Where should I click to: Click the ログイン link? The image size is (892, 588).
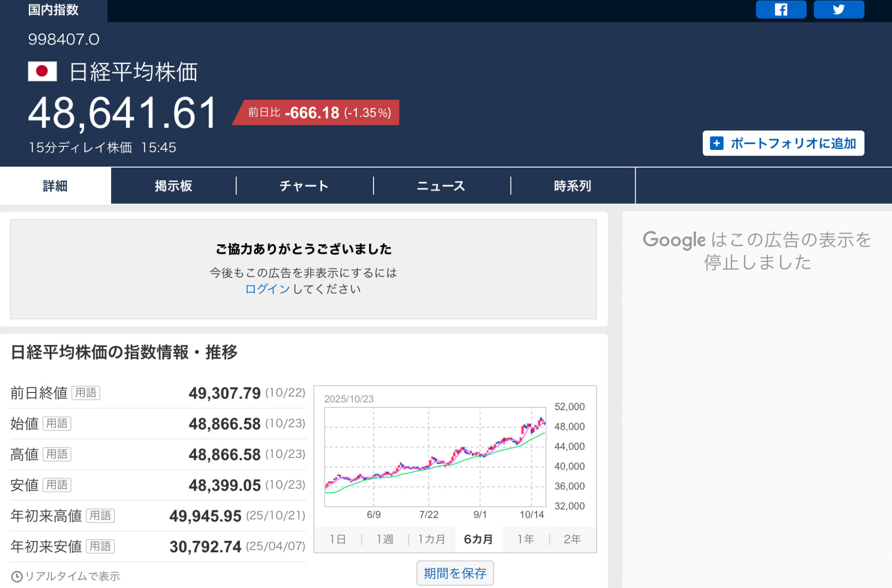pos(267,289)
